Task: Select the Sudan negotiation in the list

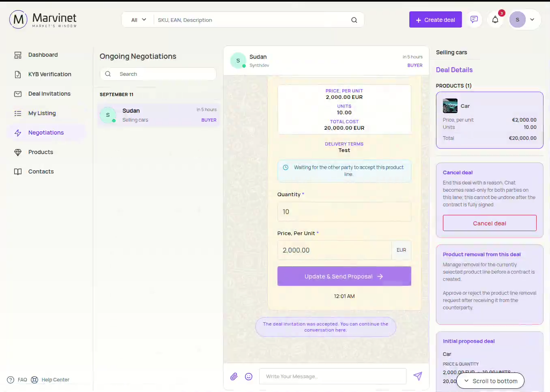Action: pos(159,115)
